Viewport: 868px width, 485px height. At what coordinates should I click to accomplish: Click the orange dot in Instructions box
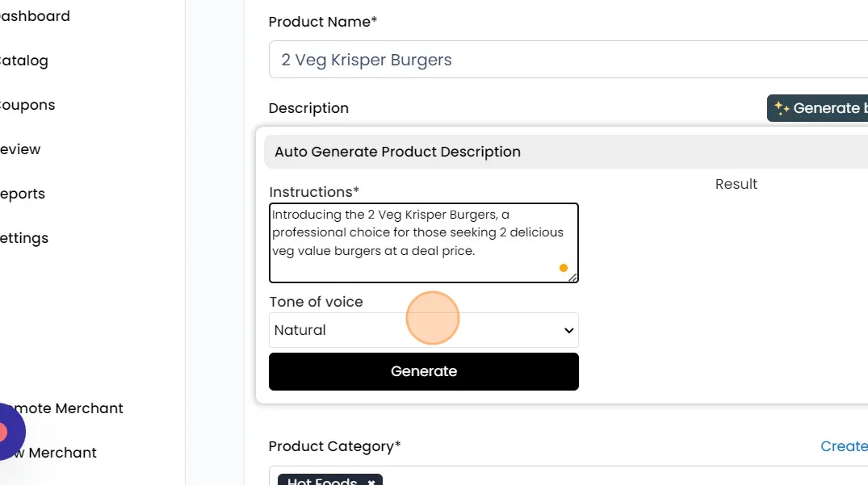(x=564, y=268)
